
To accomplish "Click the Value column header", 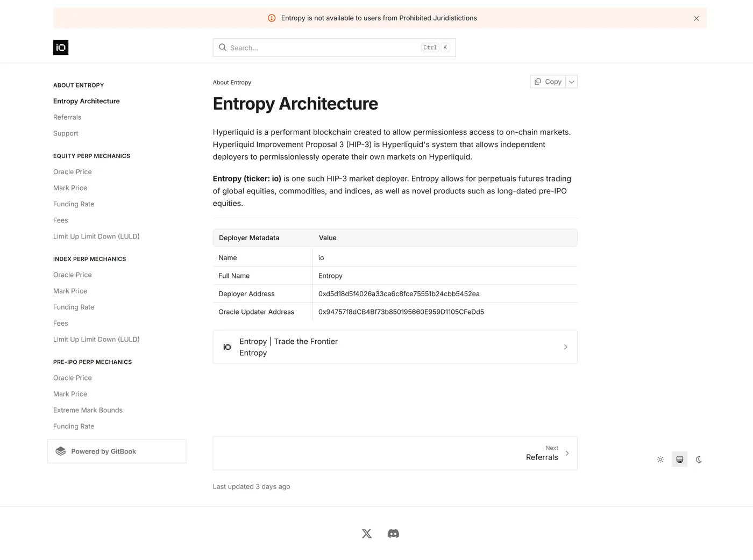I will (x=328, y=238).
